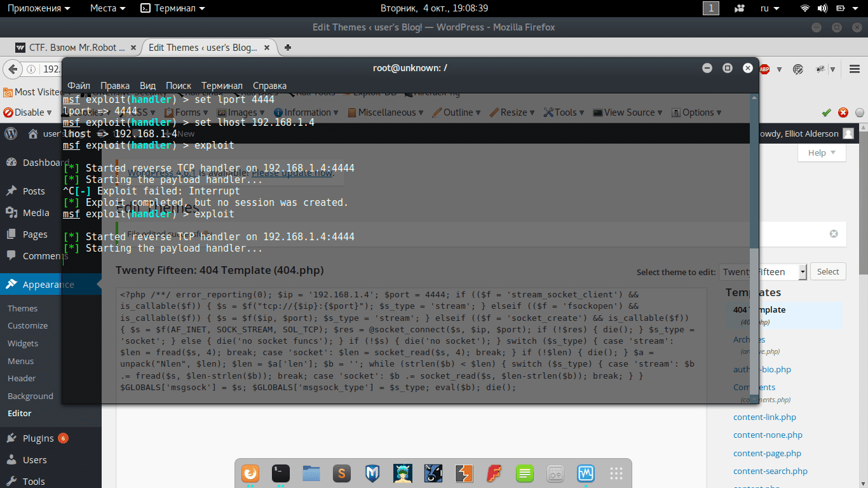Open the Files folder icon in dock
Screen dimensions: 868x488
point(311,473)
